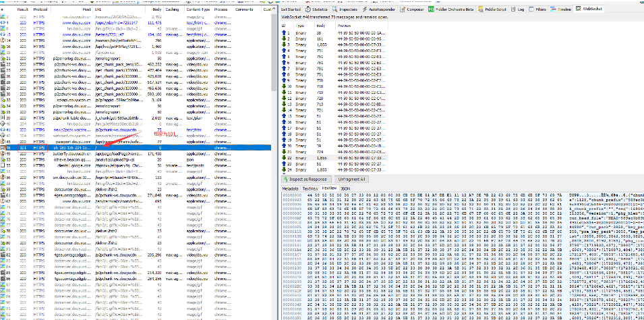This screenshot has width=644, height=320.
Task: Select the HexView tab
Action: tap(329, 188)
